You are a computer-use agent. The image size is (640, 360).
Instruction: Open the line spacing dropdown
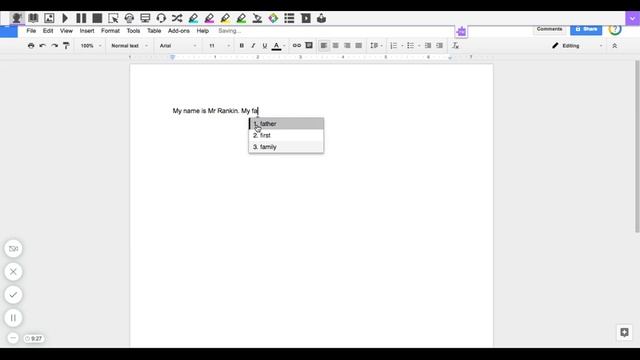(376, 46)
